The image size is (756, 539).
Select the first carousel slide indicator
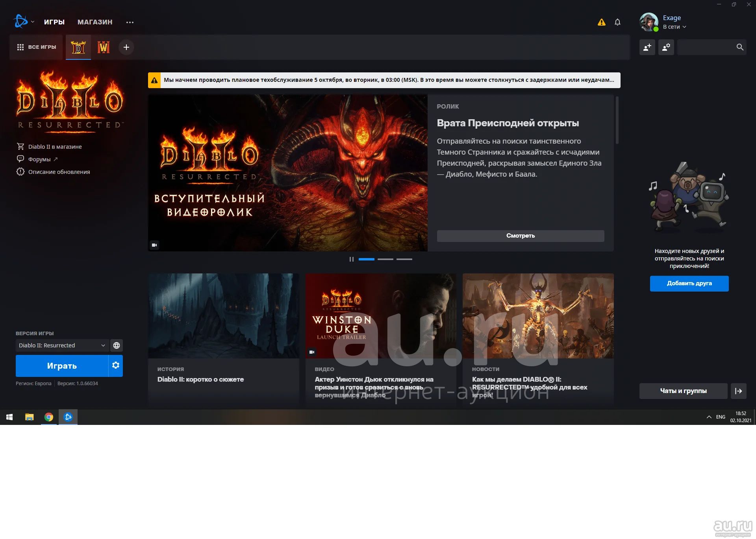pyautogui.click(x=366, y=259)
